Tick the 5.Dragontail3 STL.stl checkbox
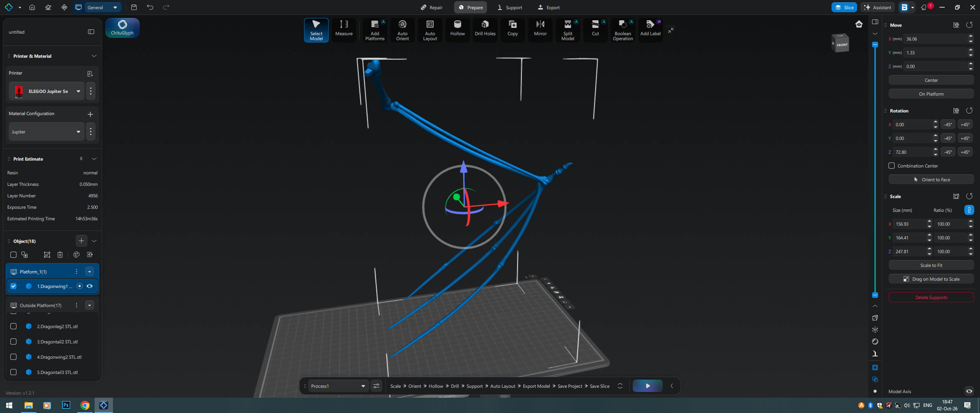 13,372
